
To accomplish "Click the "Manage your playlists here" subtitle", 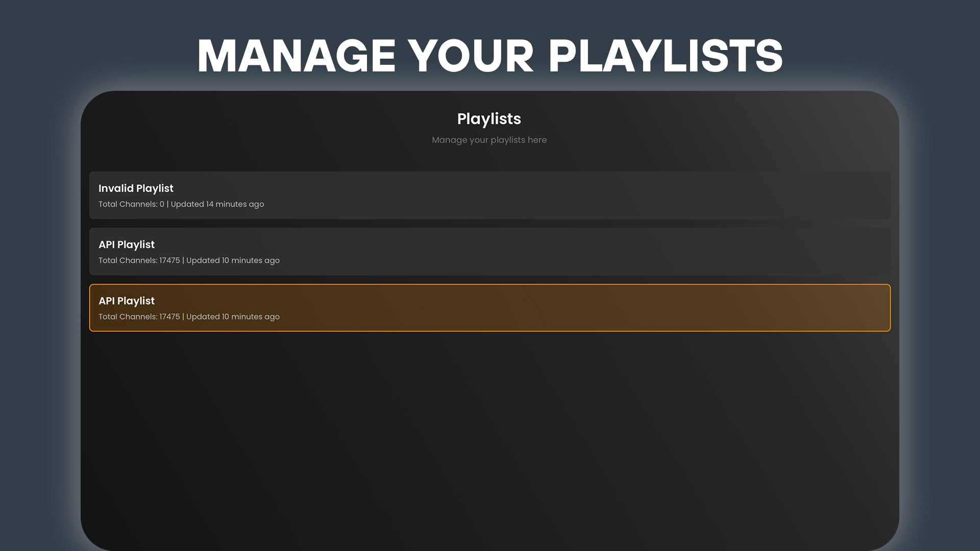I will pyautogui.click(x=489, y=140).
